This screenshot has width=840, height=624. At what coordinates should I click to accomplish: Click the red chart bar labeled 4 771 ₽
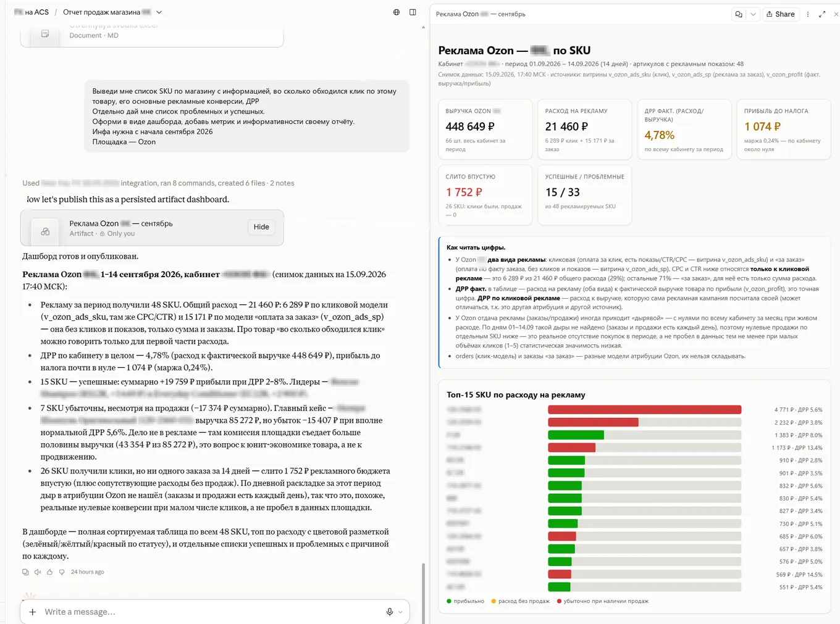(x=644, y=410)
